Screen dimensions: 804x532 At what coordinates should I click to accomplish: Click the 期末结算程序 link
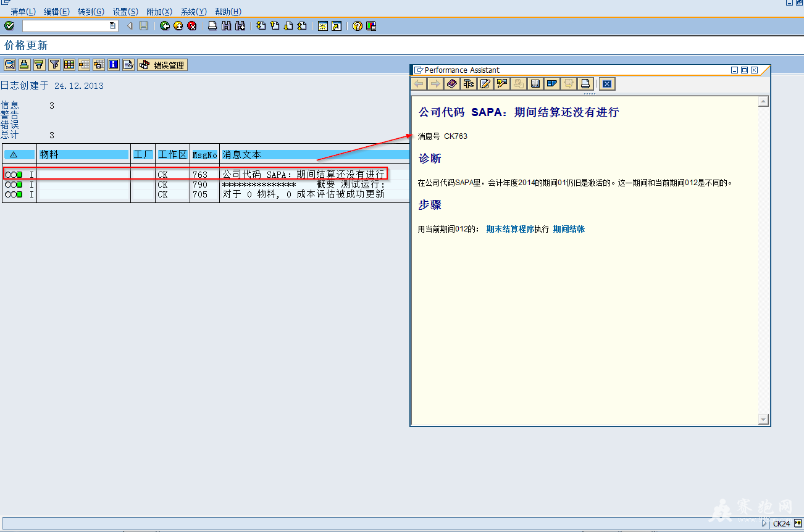pyautogui.click(x=510, y=229)
